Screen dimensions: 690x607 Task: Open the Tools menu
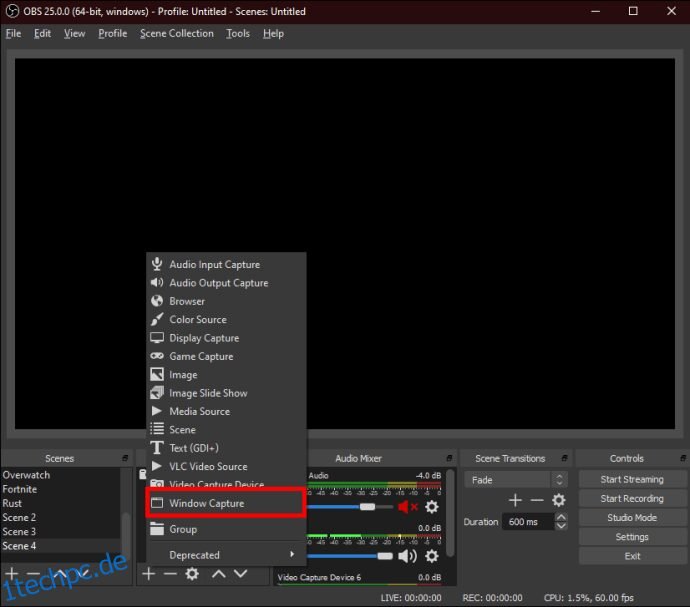click(238, 33)
